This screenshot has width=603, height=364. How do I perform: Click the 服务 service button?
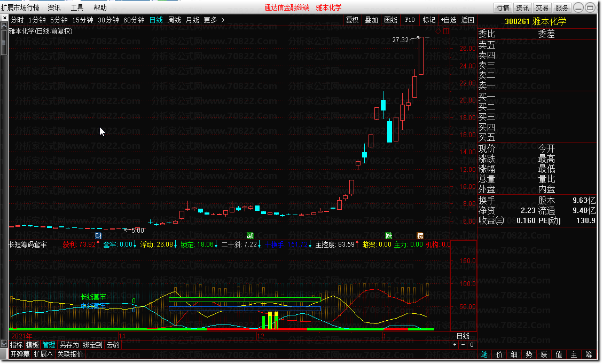pos(562,7)
